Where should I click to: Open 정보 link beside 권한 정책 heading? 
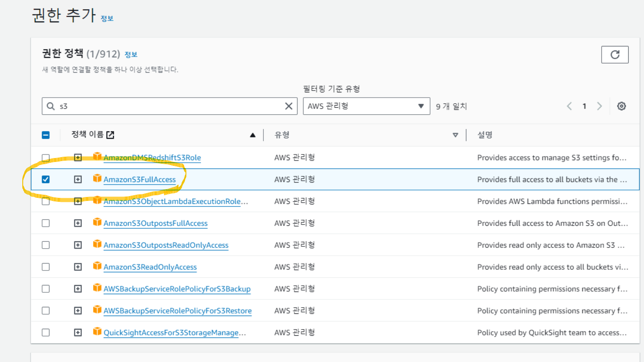[x=131, y=55]
